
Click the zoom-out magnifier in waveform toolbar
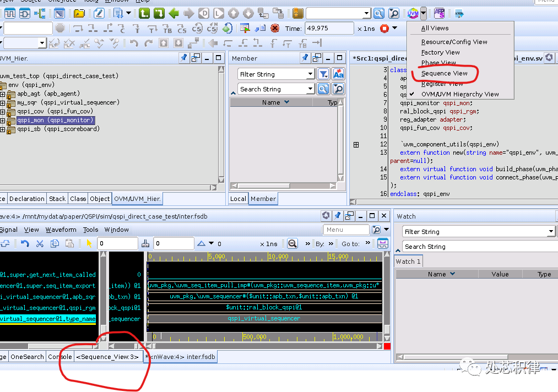[x=292, y=243]
